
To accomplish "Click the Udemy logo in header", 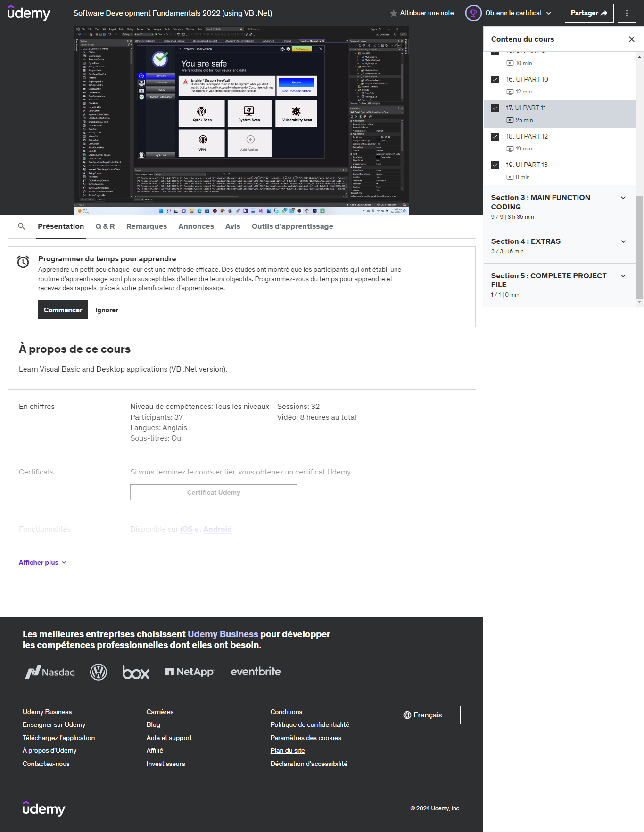I will click(29, 13).
